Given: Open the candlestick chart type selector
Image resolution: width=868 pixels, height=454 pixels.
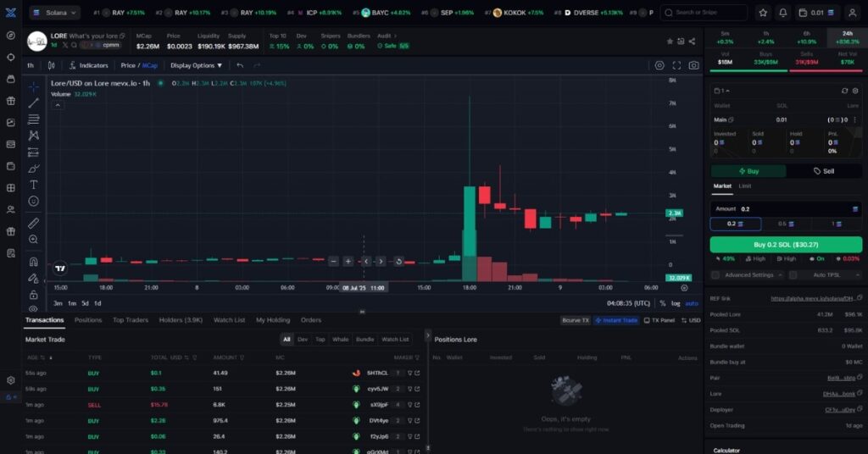Looking at the screenshot, I should point(52,65).
